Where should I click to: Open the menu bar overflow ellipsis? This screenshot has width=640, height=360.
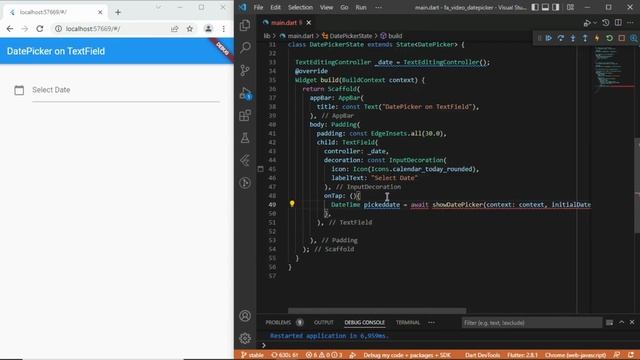378,7
